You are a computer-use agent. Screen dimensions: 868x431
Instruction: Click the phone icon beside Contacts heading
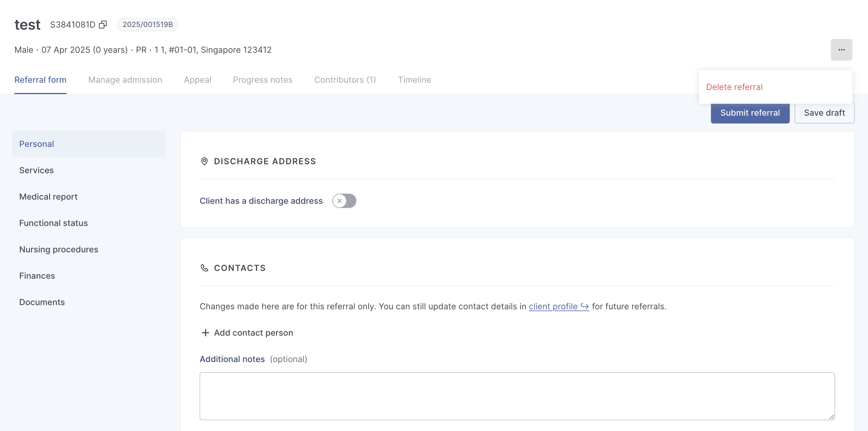204,268
